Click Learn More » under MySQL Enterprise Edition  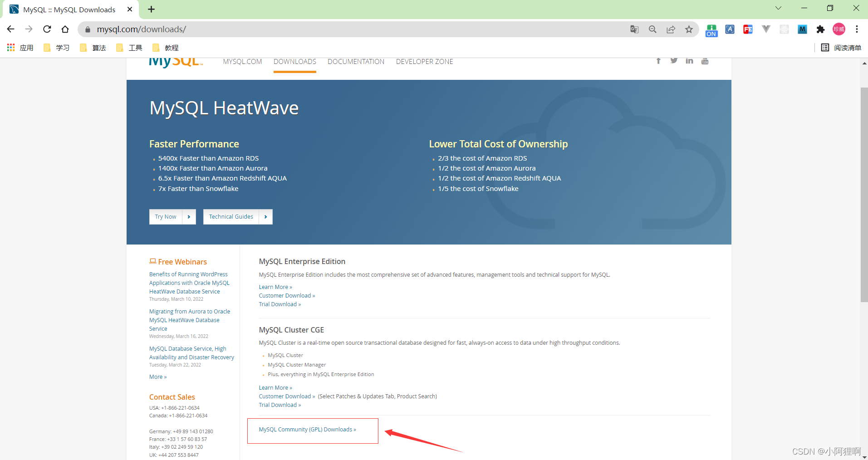(x=275, y=287)
